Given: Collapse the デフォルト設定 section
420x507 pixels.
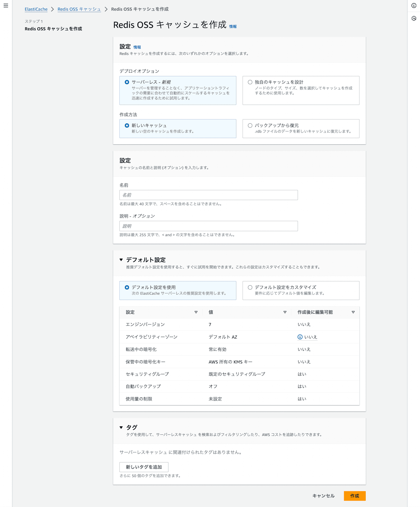Looking at the screenshot, I should [x=121, y=260].
